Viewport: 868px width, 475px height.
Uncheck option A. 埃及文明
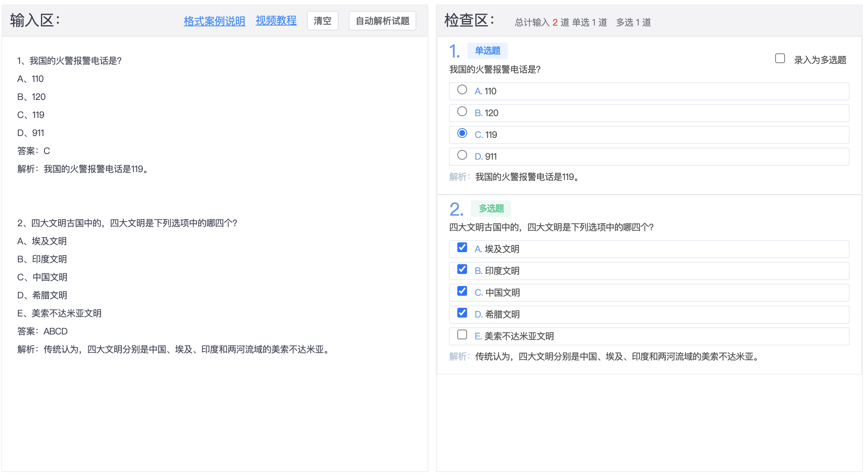coord(462,247)
